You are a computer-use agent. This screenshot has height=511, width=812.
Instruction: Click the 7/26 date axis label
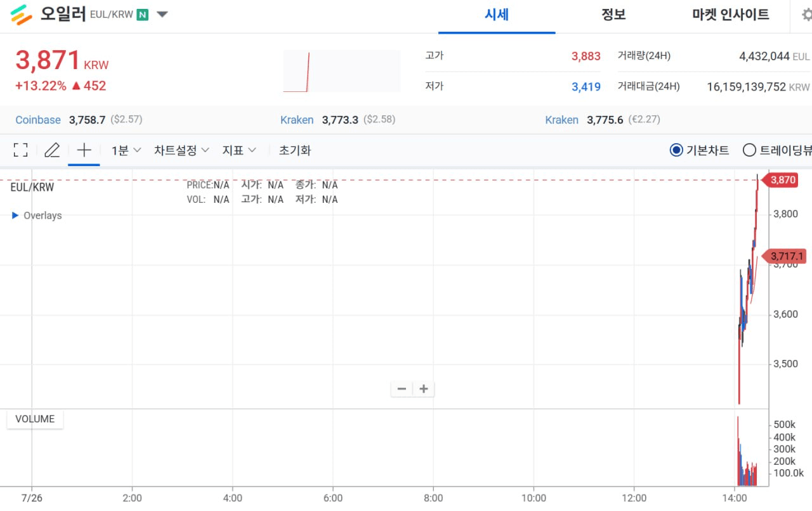31,498
